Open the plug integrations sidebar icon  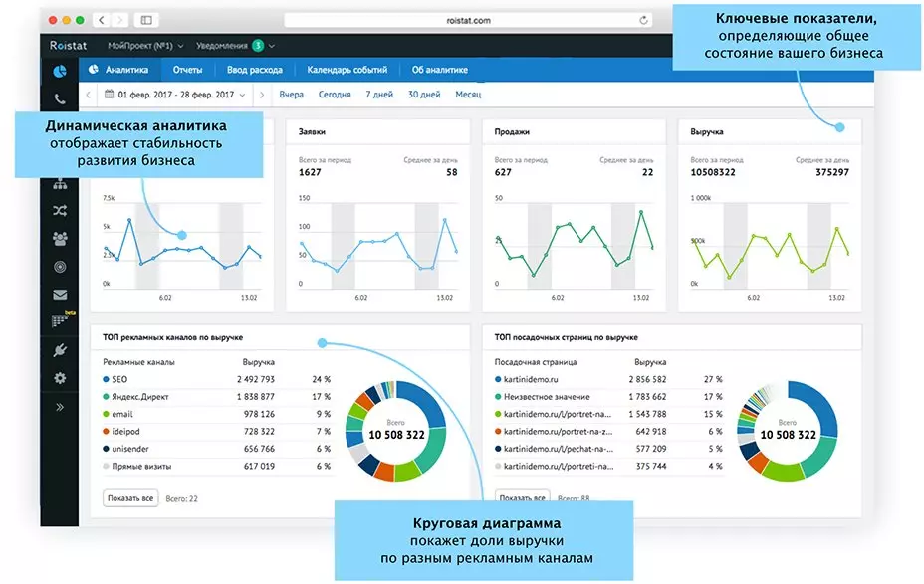pos(60,350)
